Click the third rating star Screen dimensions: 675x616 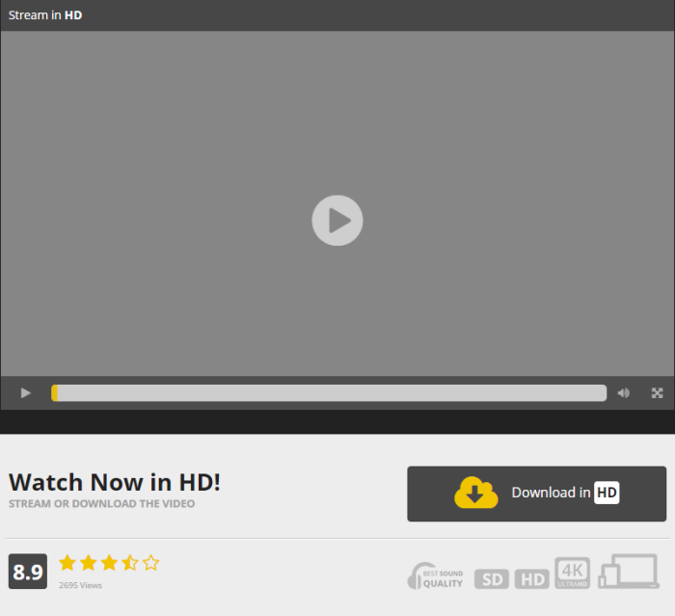click(x=109, y=563)
